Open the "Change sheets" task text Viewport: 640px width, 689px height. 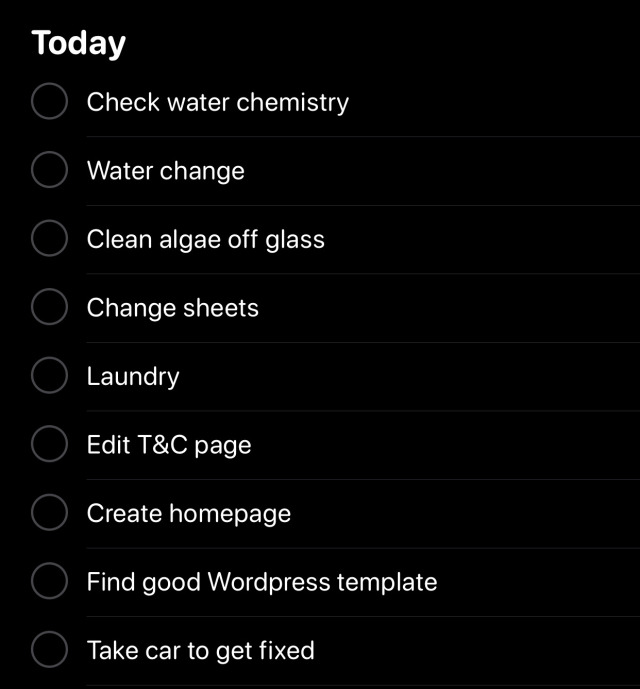click(173, 308)
